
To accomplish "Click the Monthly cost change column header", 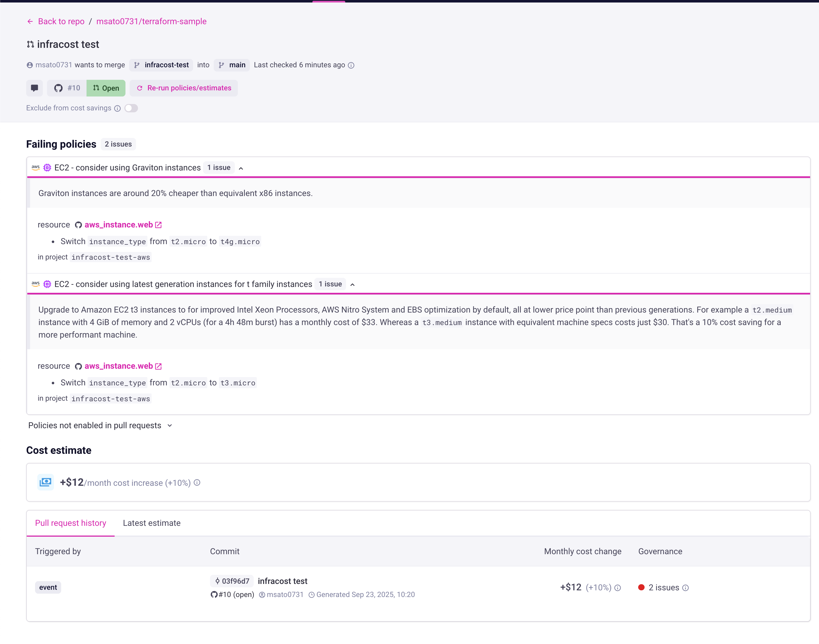I will tap(583, 551).
